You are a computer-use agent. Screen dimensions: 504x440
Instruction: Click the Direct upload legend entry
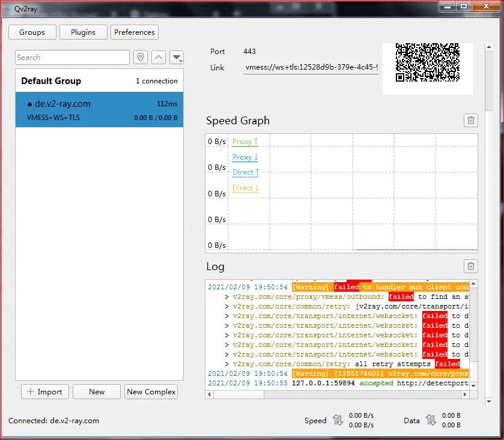tap(245, 172)
